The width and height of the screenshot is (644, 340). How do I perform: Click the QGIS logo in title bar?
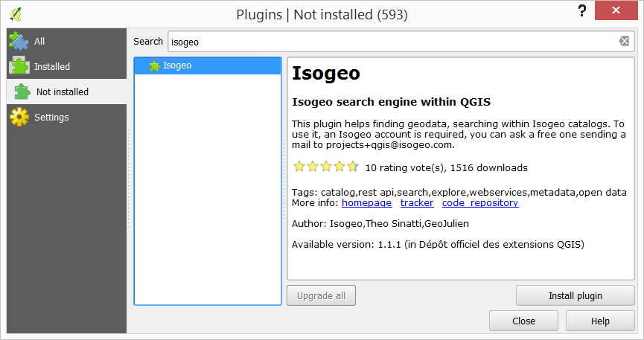(x=16, y=14)
